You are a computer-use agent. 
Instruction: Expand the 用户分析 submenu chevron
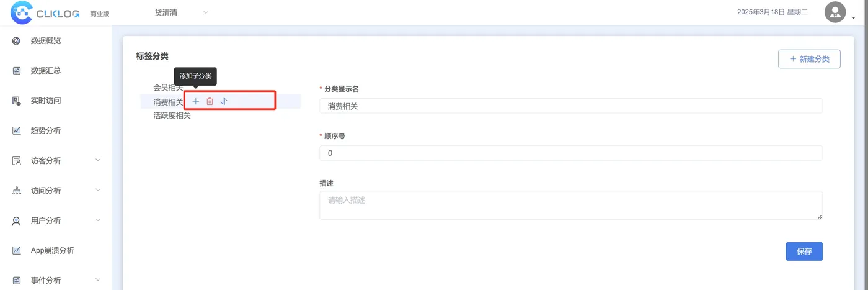(x=98, y=220)
